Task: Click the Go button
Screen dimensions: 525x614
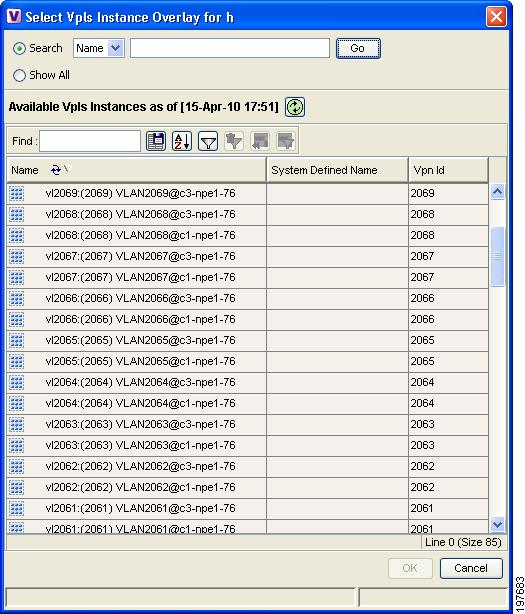Action: 358,48
